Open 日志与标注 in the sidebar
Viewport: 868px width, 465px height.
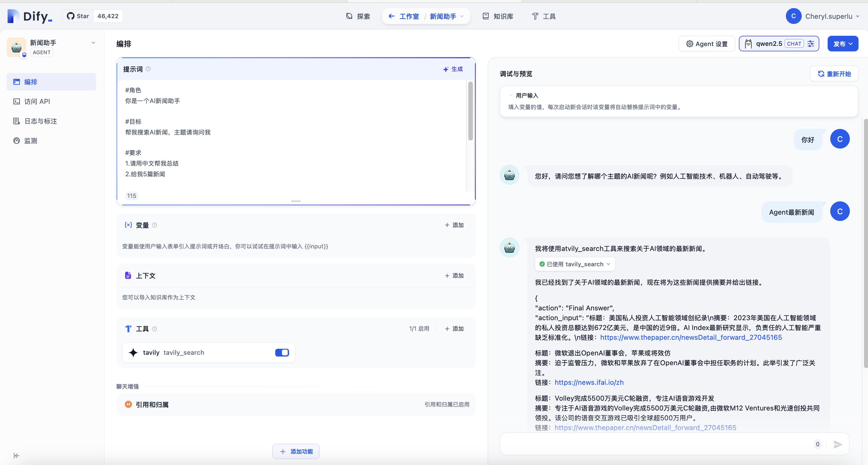point(40,121)
